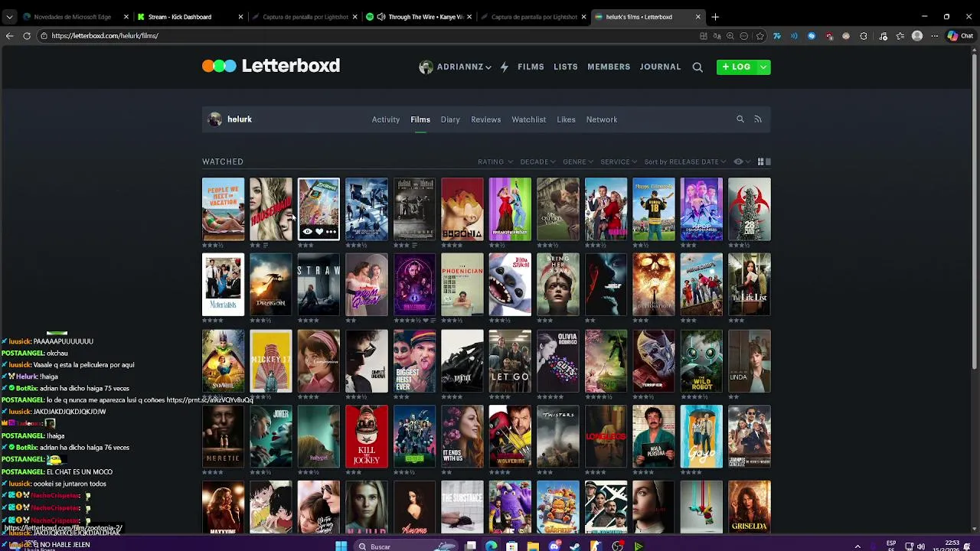Viewport: 980px width, 551px height.
Task: Click helurk's profile avatar
Action: pos(215,119)
